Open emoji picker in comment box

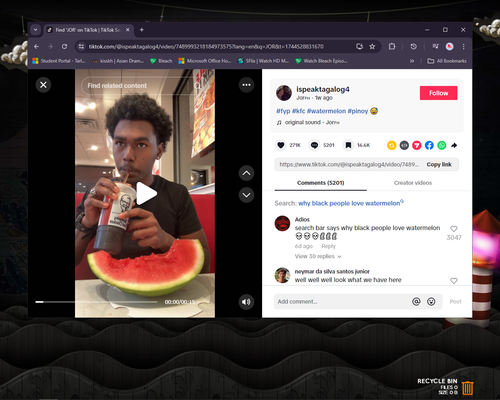431,302
